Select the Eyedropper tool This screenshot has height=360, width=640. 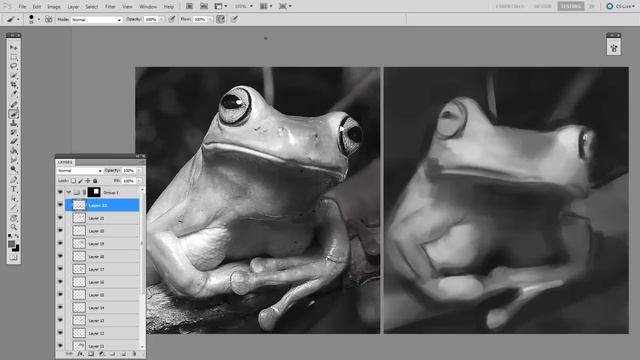[13, 94]
